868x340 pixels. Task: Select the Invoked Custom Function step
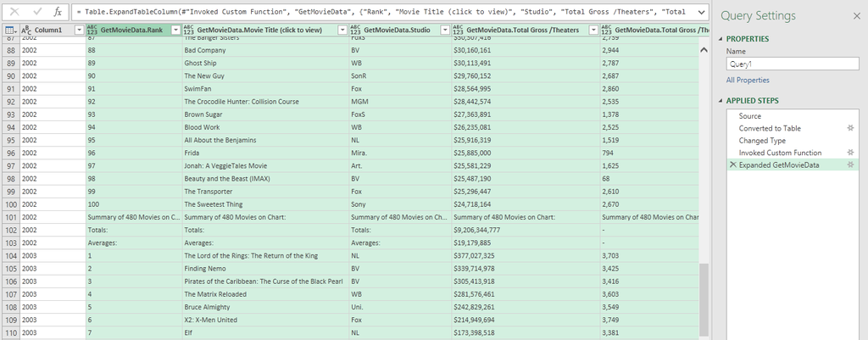pyautogui.click(x=780, y=153)
